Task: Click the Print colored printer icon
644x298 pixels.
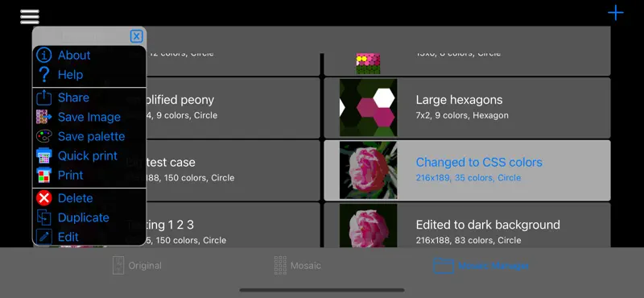Action: point(44,175)
